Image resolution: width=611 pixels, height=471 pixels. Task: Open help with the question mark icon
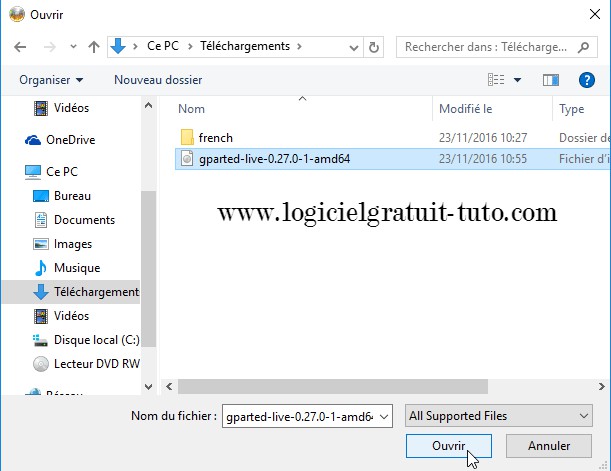586,80
